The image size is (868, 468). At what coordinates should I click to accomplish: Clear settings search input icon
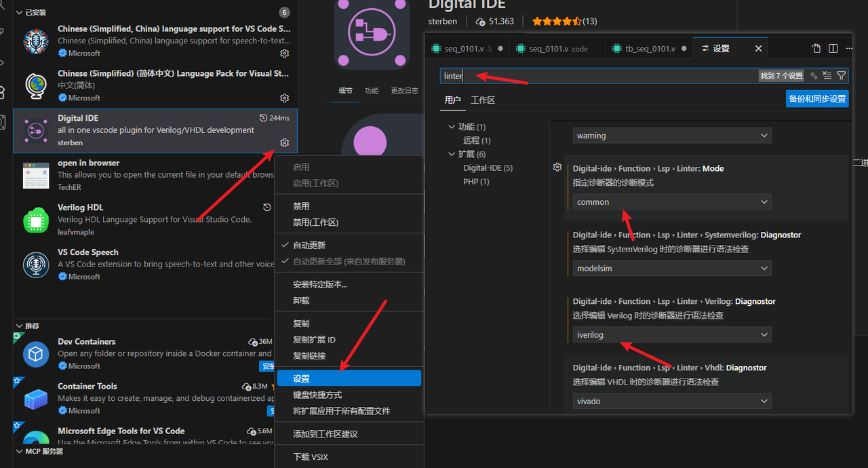[x=827, y=76]
